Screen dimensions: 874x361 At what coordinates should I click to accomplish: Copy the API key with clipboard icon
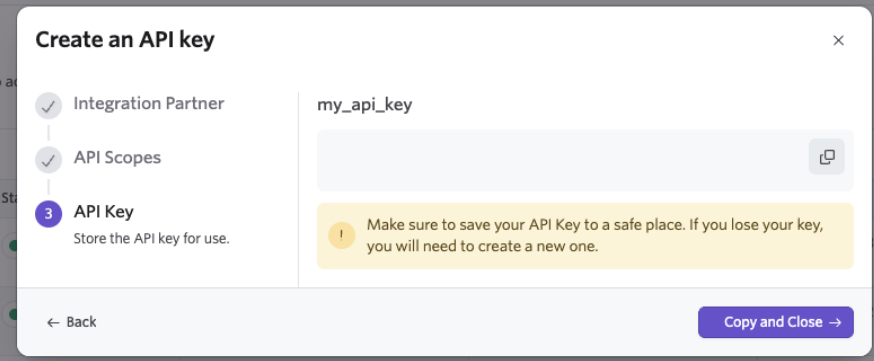click(827, 157)
